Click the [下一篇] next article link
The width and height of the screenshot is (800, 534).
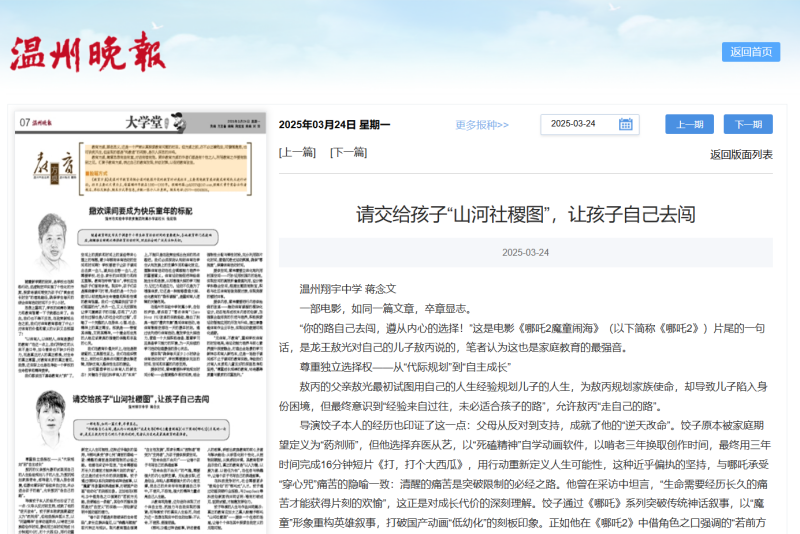(x=348, y=153)
